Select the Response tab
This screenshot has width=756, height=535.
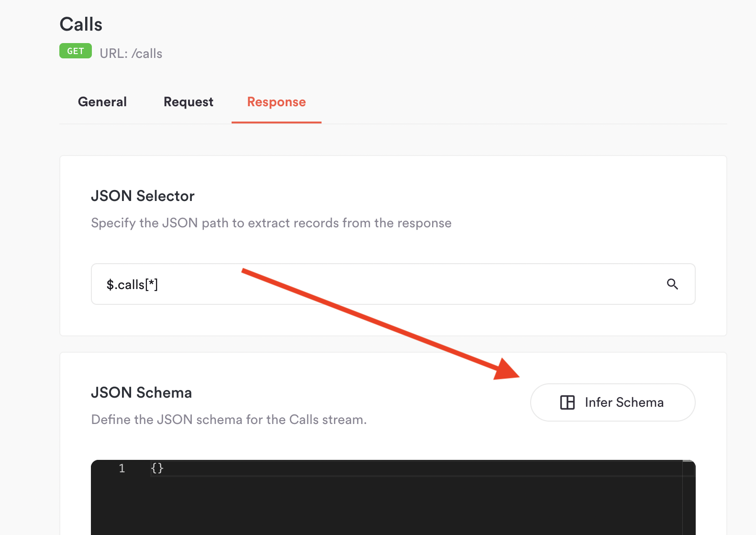(277, 102)
